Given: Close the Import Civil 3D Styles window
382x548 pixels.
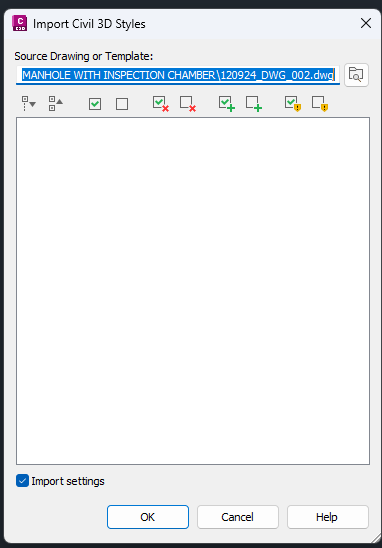Looking at the screenshot, I should click(366, 23).
